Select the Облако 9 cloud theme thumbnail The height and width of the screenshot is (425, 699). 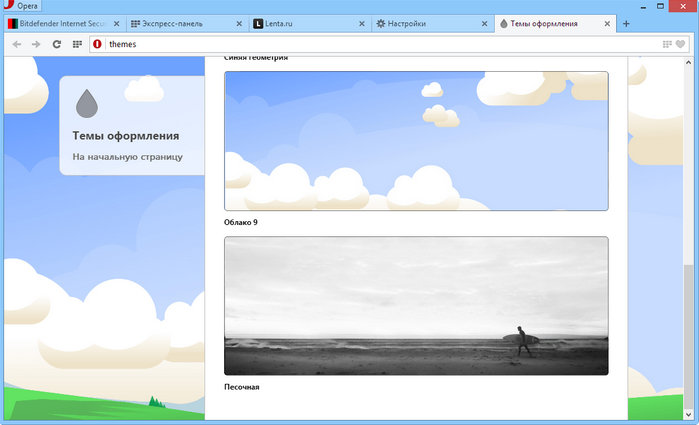(416, 141)
